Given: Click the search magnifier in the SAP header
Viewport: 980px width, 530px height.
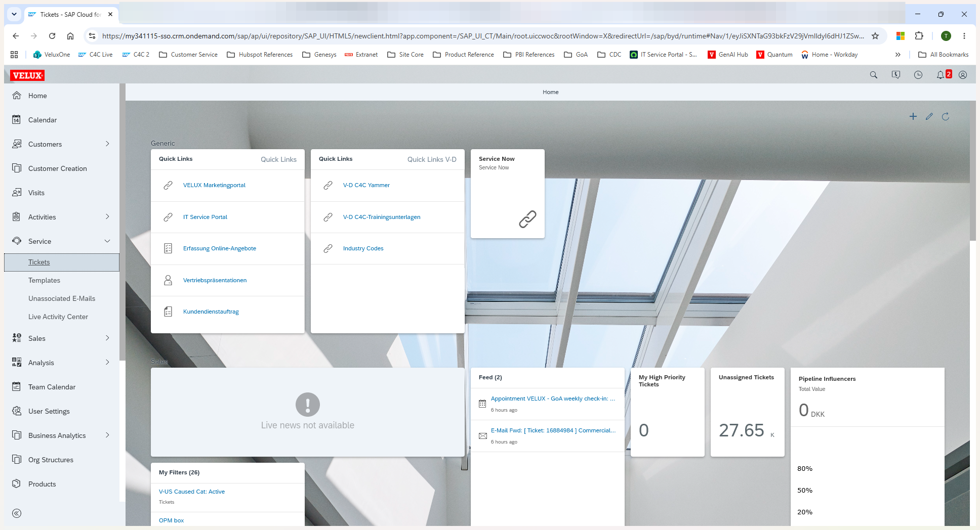Looking at the screenshot, I should pyautogui.click(x=874, y=75).
